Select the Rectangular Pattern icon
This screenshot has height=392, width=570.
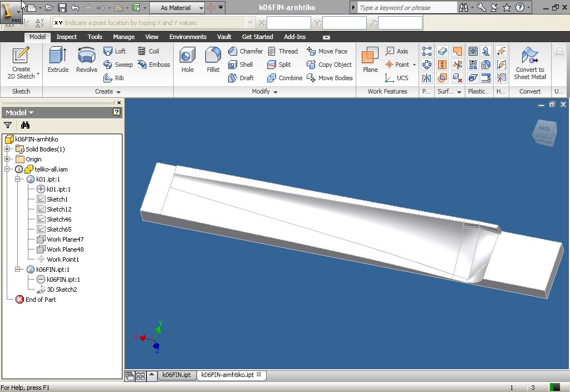pyautogui.click(x=427, y=51)
